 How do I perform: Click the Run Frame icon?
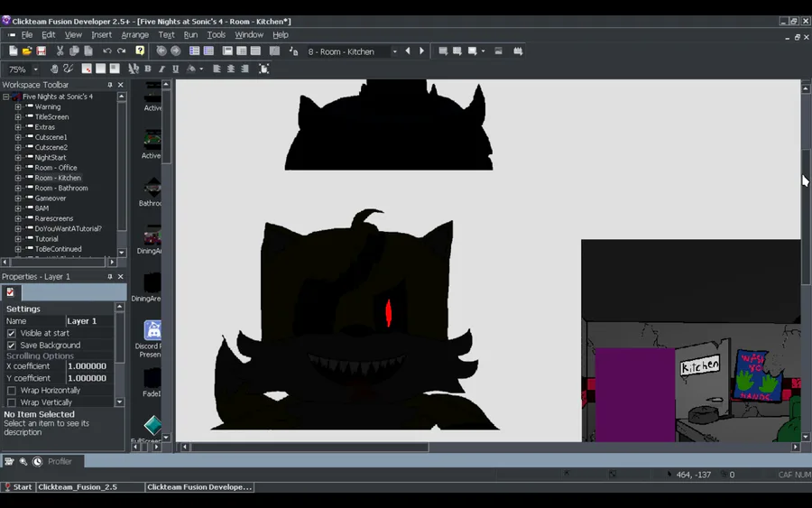pyautogui.click(x=472, y=51)
